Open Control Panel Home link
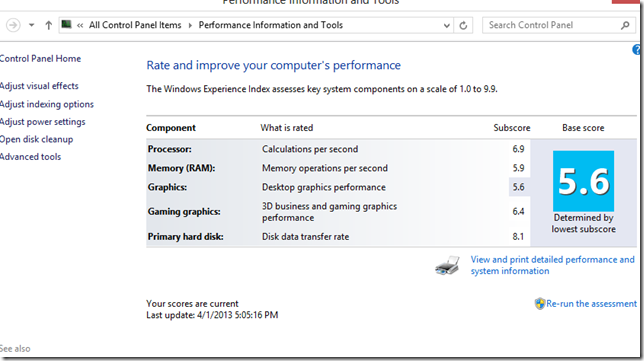The width and height of the screenshot is (644, 361). point(40,59)
